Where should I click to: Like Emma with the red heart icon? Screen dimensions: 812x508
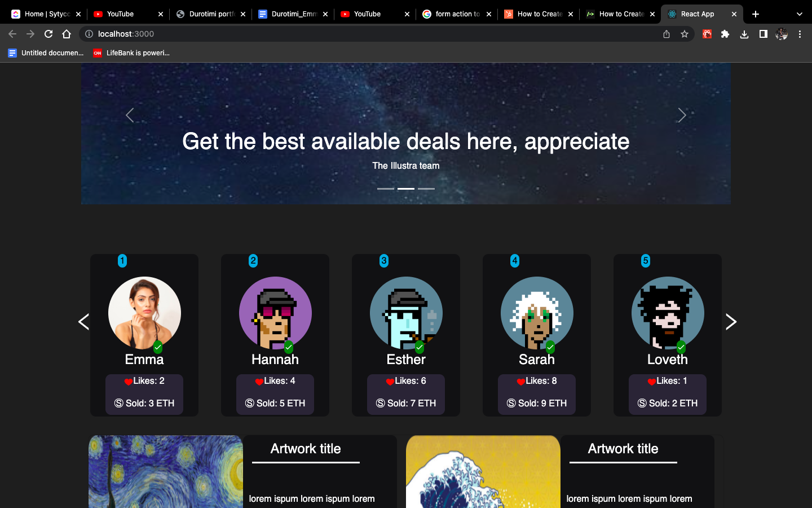coord(128,382)
